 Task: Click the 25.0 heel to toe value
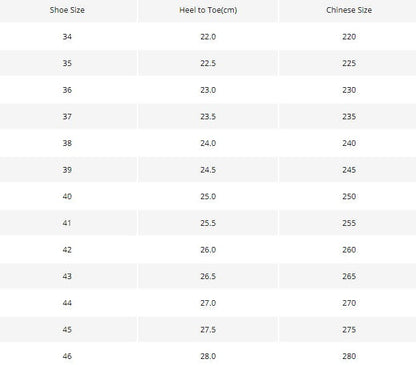click(208, 196)
